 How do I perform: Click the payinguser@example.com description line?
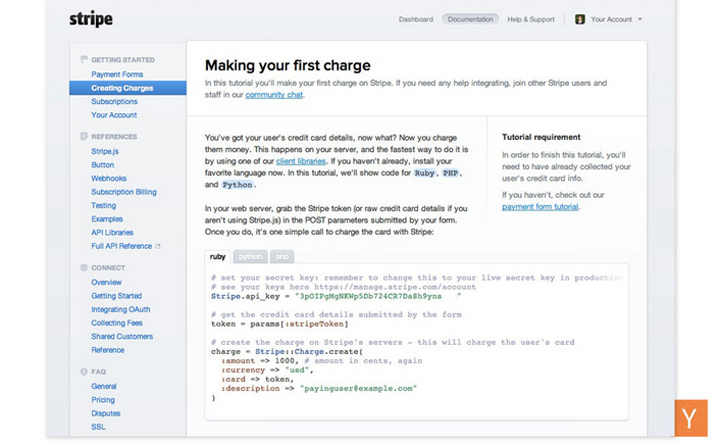(x=319, y=388)
